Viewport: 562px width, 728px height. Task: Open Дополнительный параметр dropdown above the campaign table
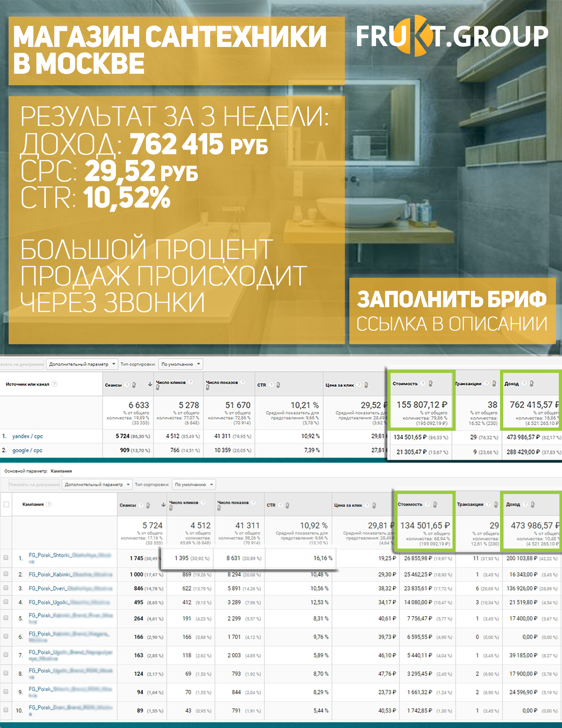[x=97, y=484]
